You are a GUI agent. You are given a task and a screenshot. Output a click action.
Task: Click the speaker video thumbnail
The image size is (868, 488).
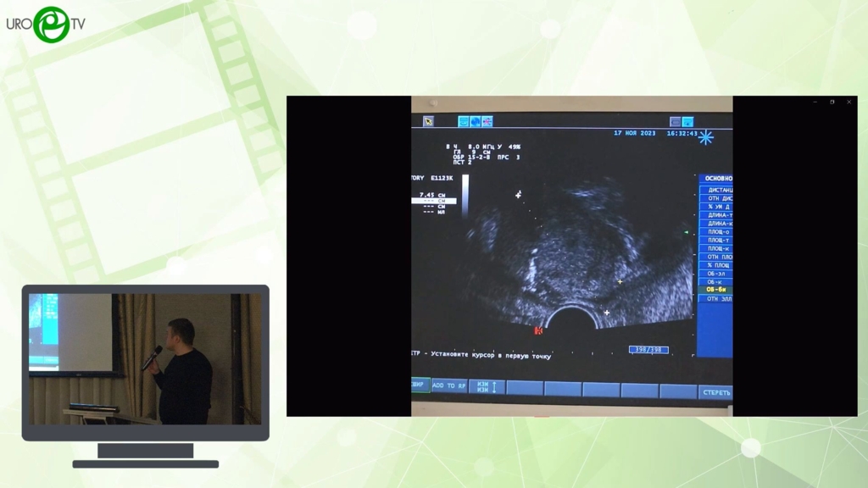[x=145, y=358]
